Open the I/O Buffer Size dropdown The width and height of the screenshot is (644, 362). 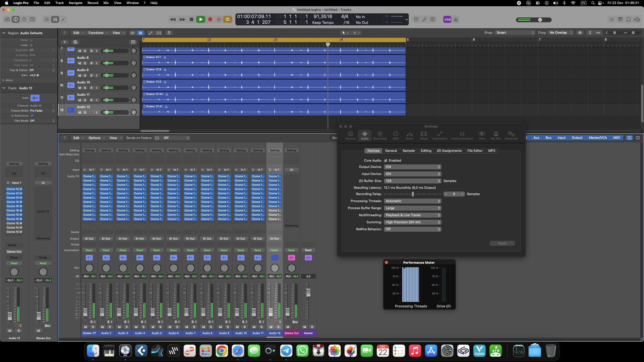point(412,181)
